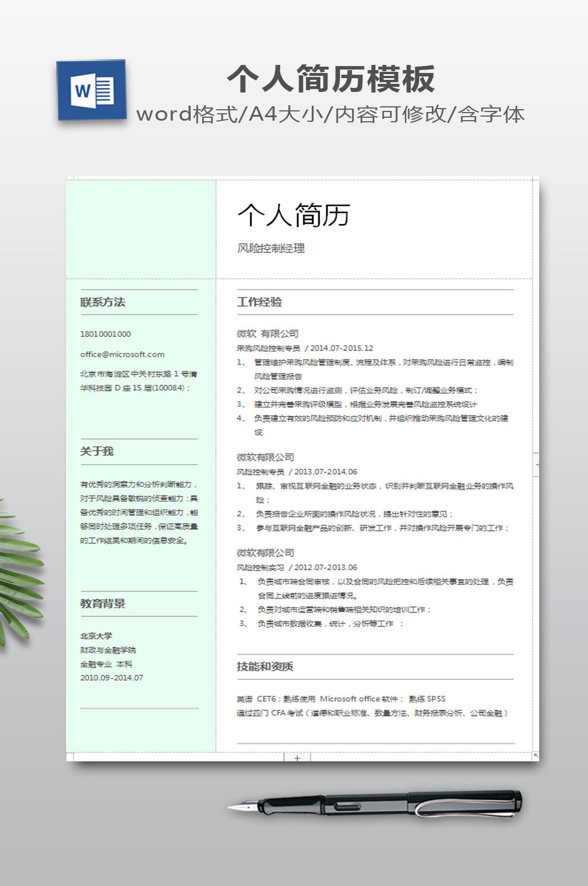Select the company name 微软 有限公司 above 采购风险控制专员
The width and height of the screenshot is (588, 886).
[x=268, y=334]
